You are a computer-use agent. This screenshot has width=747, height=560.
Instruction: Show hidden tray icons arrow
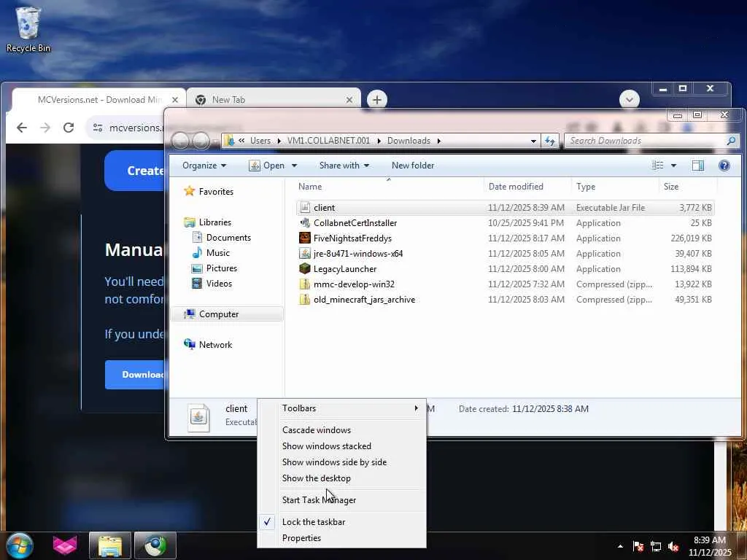click(620, 546)
